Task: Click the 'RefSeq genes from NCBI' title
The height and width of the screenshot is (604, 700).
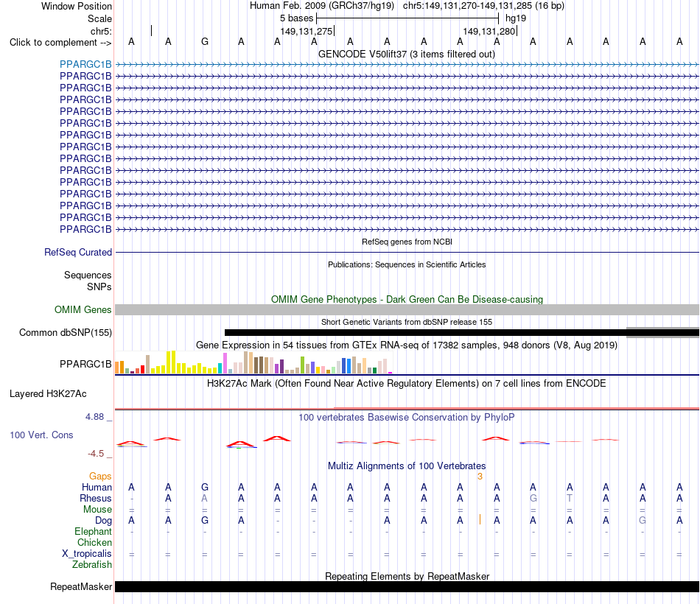Action: (x=407, y=242)
